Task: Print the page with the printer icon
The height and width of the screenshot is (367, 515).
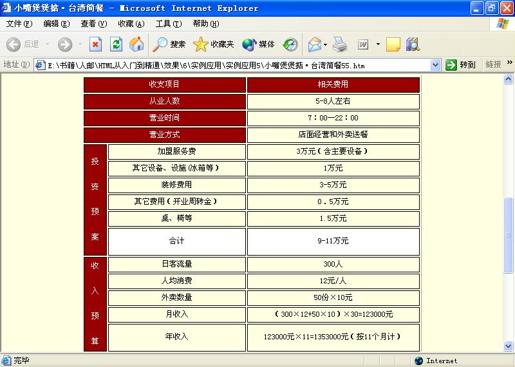Action: point(340,44)
